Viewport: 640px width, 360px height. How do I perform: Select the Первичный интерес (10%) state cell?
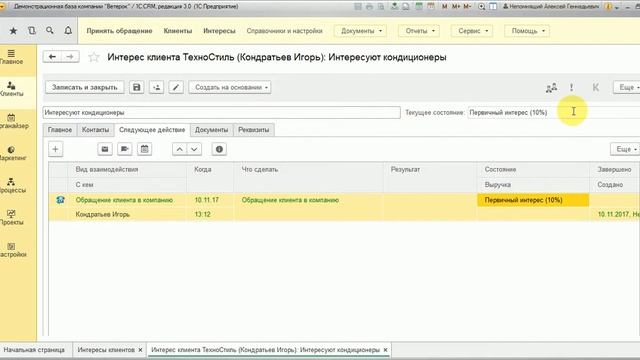tap(533, 200)
